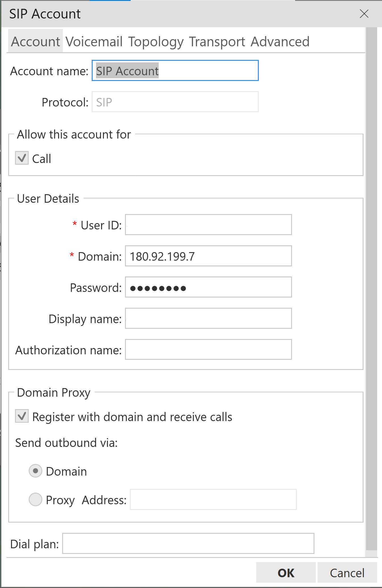Click the User ID input field
This screenshot has width=382, height=588.
[x=208, y=225]
